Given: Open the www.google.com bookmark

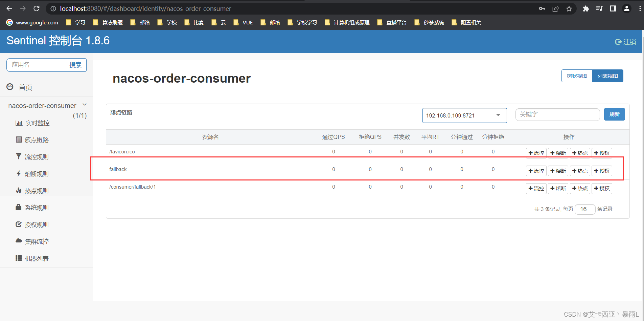Looking at the screenshot, I should 32,22.
